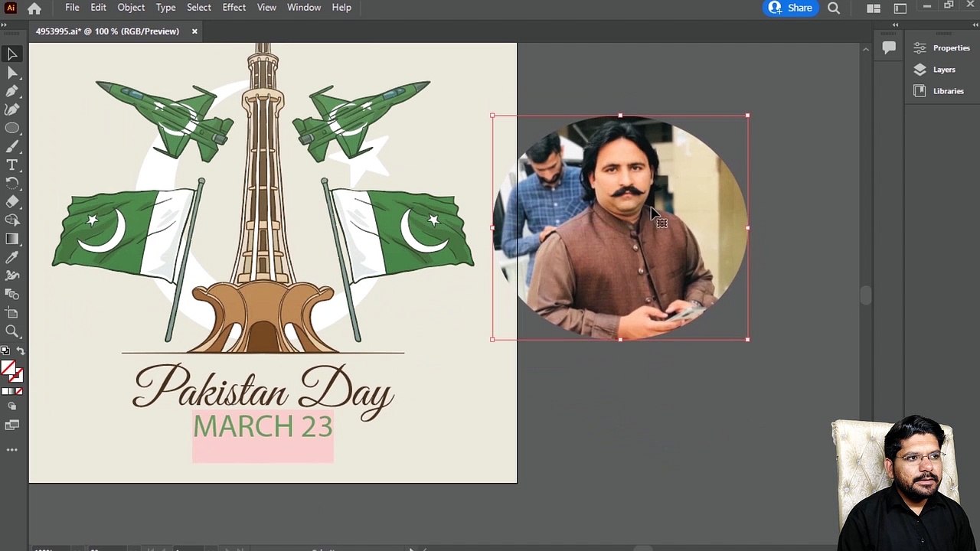The width and height of the screenshot is (980, 551).
Task: Select the Eraser tool
Action: (12, 201)
